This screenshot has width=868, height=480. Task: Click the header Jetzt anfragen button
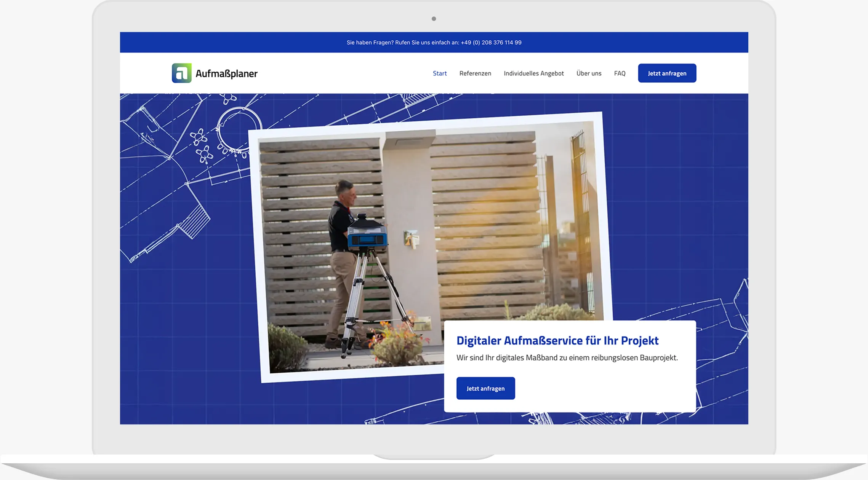pyautogui.click(x=667, y=73)
